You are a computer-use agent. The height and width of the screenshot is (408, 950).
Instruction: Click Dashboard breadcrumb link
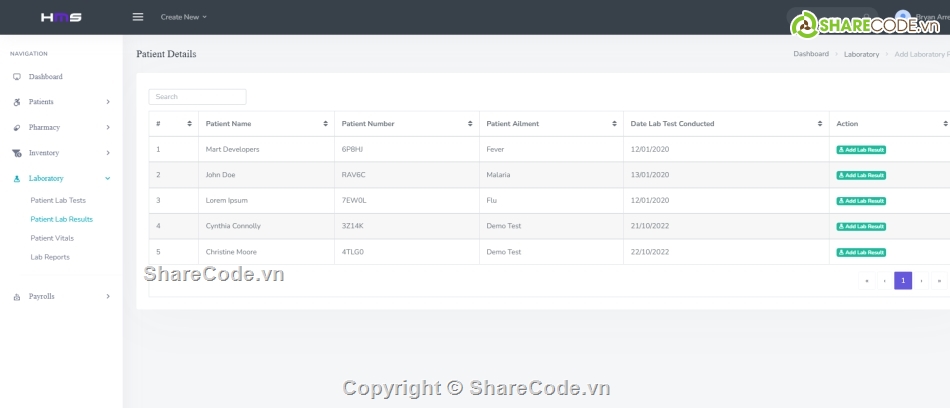(811, 54)
